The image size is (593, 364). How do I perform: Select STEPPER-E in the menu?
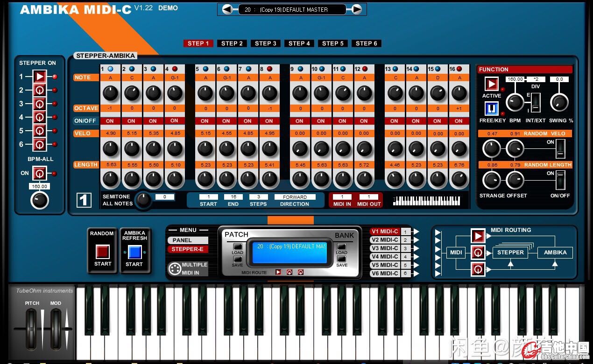[x=188, y=249]
